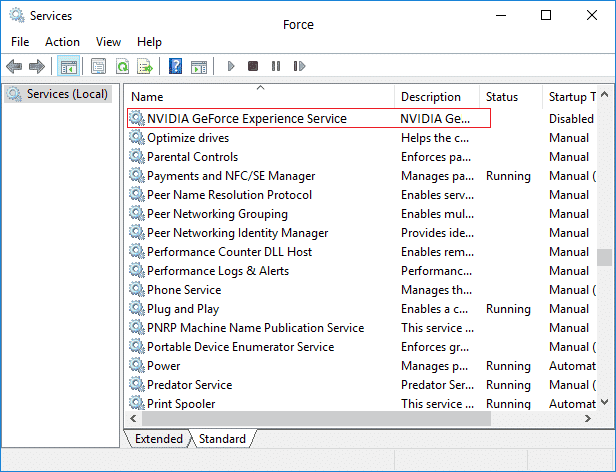Open the Action menu

pos(62,42)
